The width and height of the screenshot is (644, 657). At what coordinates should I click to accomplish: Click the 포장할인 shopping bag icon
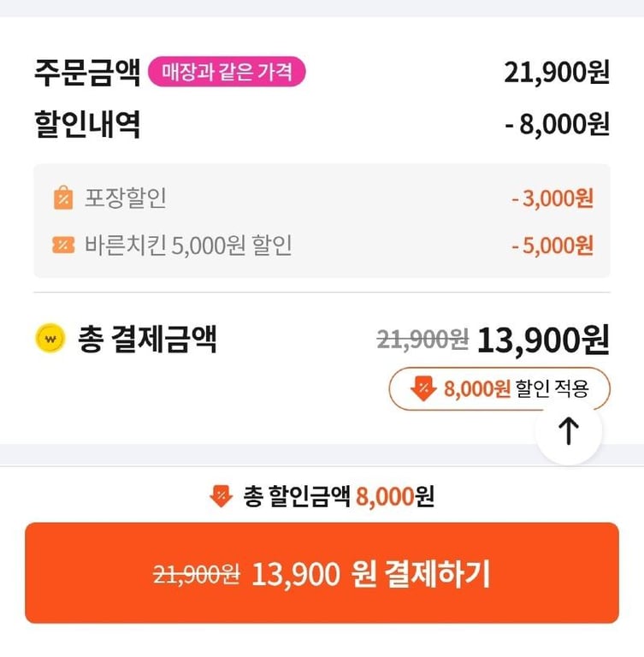click(x=63, y=198)
